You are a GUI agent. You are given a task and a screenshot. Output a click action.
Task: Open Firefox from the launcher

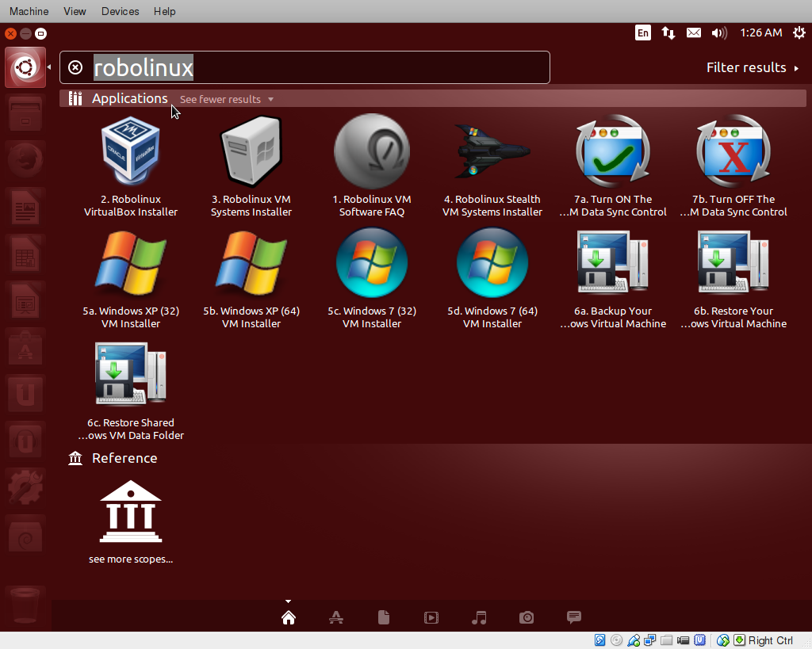pyautogui.click(x=25, y=159)
